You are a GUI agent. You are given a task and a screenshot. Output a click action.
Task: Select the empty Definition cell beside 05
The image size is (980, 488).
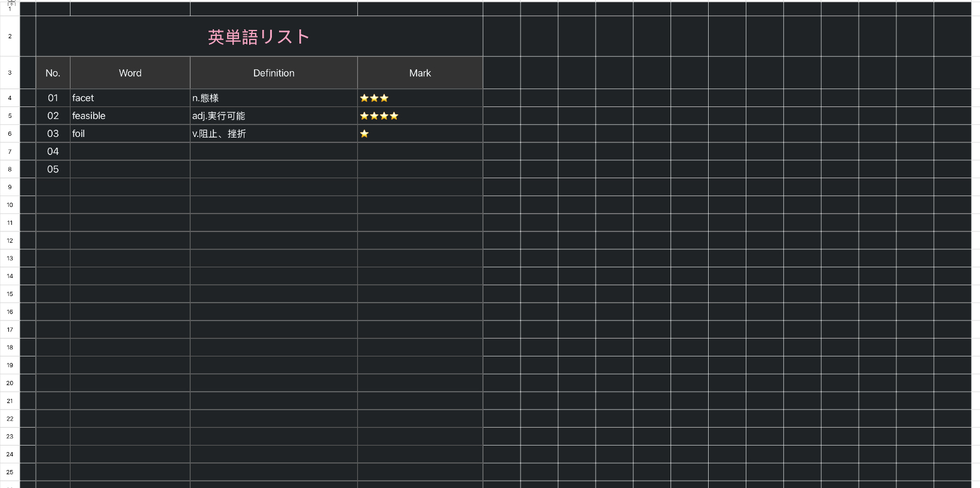[274, 169]
